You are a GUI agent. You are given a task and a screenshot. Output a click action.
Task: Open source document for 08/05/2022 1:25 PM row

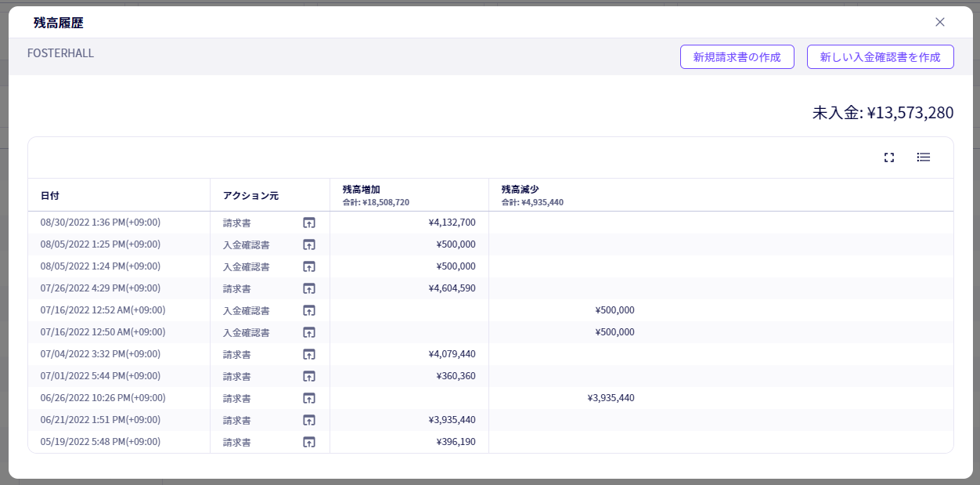(x=309, y=244)
